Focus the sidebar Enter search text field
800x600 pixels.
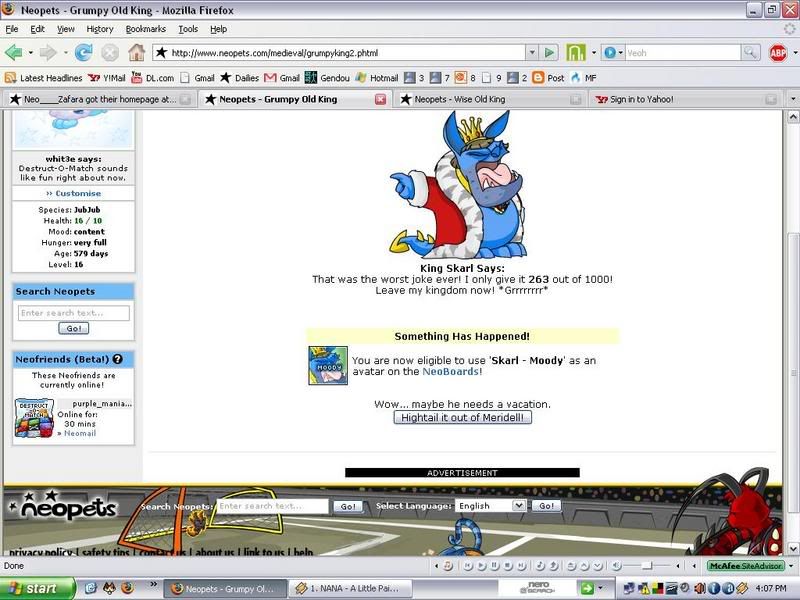(x=73, y=313)
